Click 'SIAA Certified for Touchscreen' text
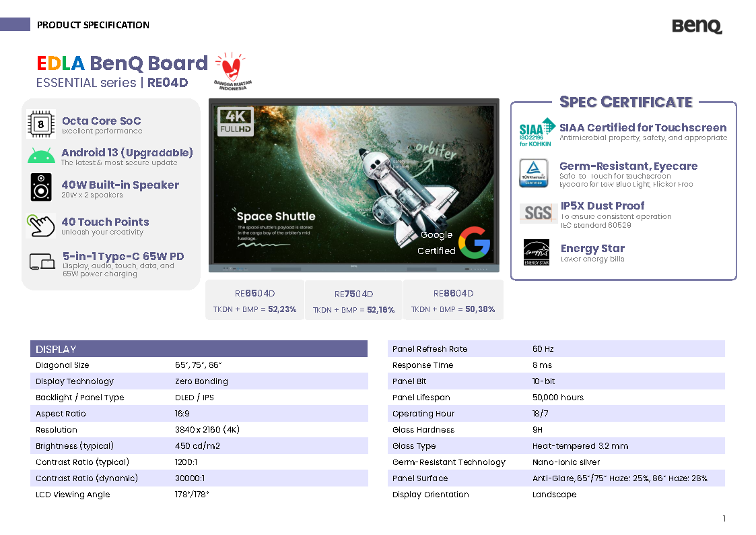This screenshot has width=756, height=535. pyautogui.click(x=643, y=127)
